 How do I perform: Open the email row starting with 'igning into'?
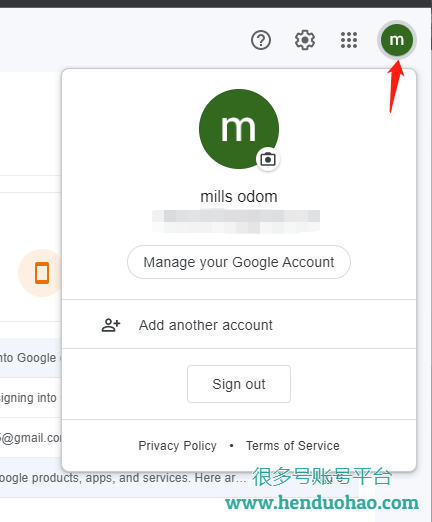coord(31,398)
